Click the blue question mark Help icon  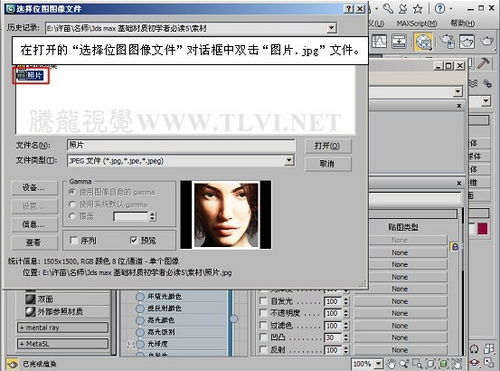point(440,9)
